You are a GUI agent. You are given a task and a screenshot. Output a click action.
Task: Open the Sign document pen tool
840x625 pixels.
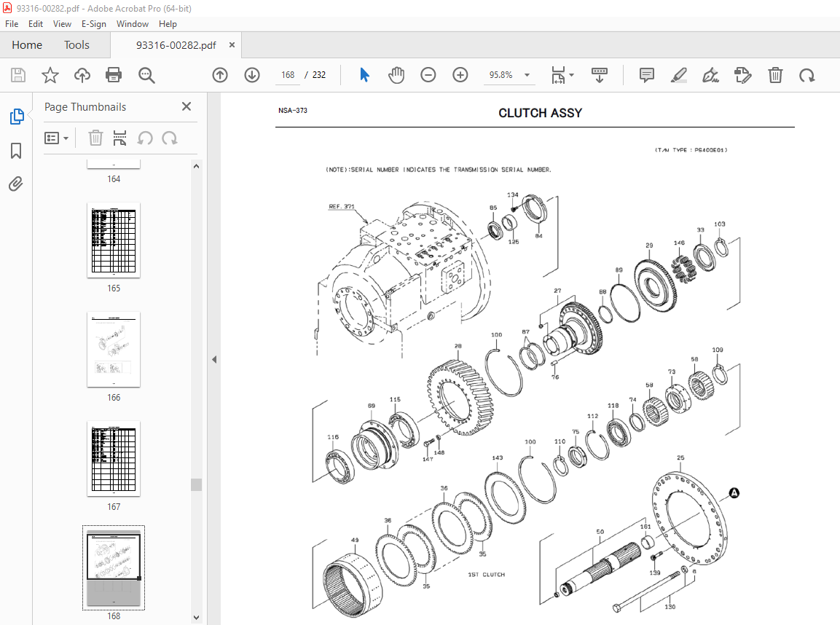tap(711, 75)
